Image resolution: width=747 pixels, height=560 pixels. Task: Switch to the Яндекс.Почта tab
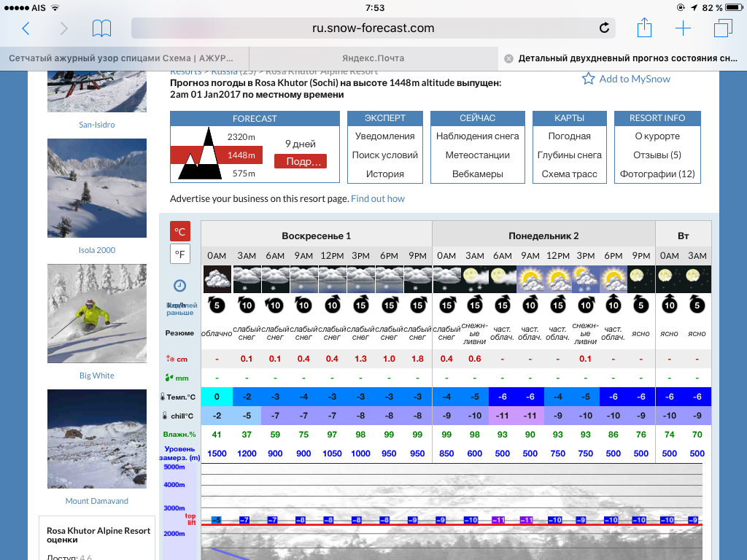pos(373,58)
